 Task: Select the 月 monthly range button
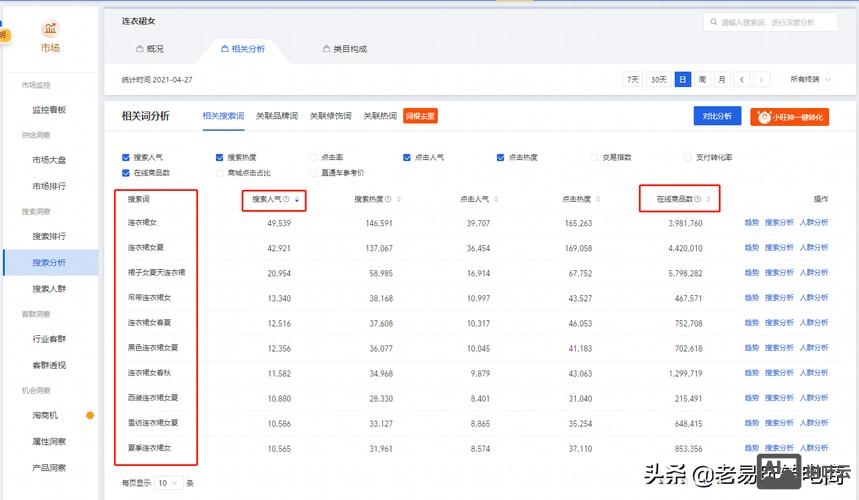[x=722, y=80]
